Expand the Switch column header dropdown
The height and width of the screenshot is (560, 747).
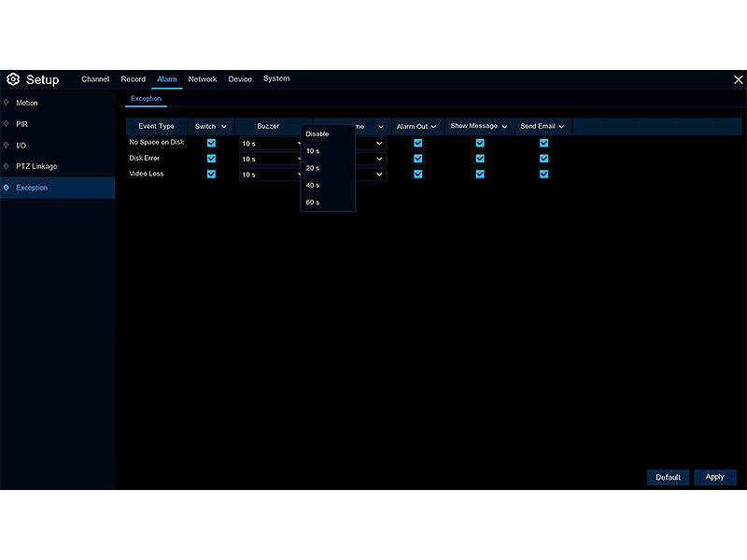pyautogui.click(x=224, y=127)
